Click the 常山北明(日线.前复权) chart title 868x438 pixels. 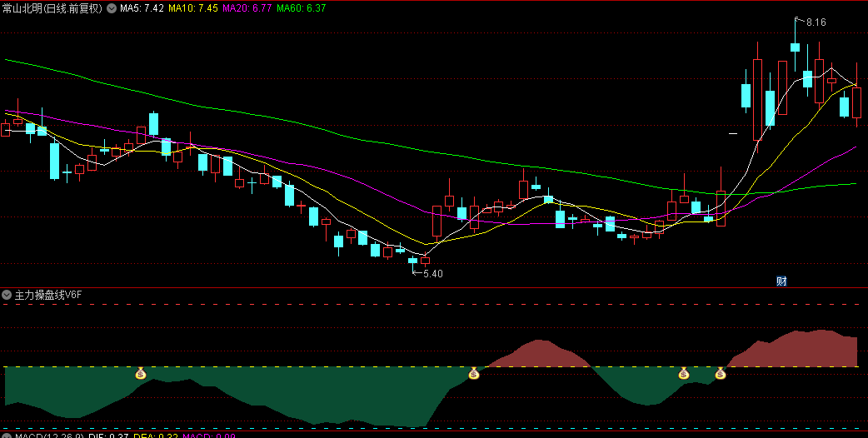pos(52,8)
